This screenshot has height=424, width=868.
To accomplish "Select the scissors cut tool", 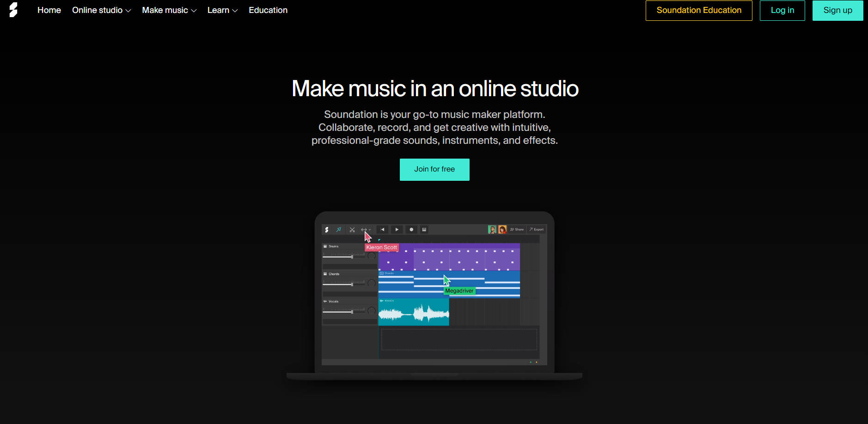I will click(352, 229).
